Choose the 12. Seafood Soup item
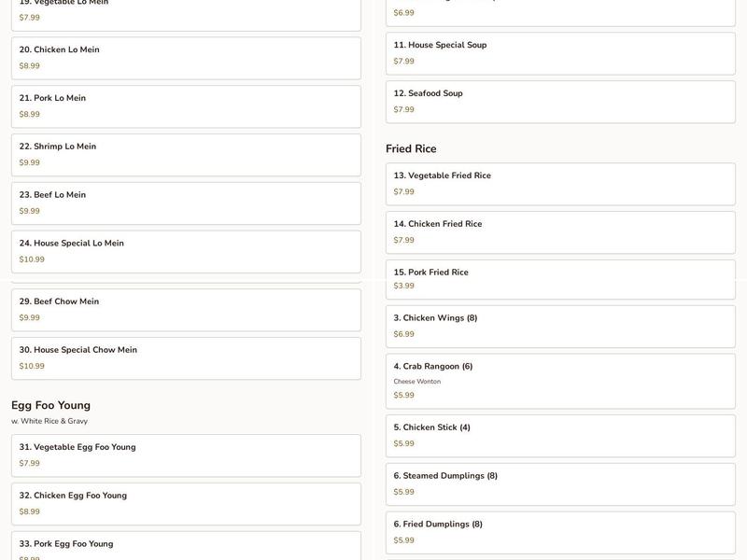Viewport: 747px width, 560px height. pyautogui.click(x=561, y=102)
